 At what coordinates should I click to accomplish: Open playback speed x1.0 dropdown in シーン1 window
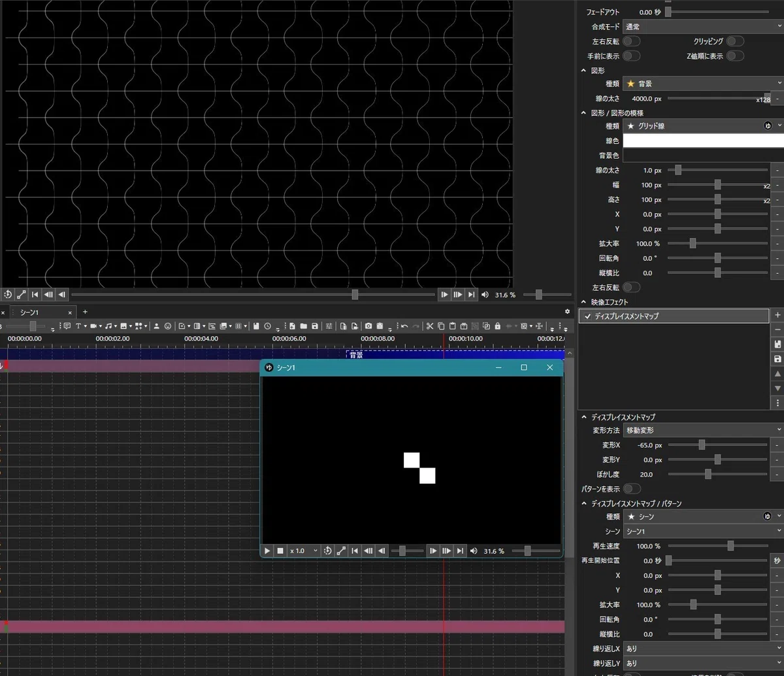[304, 551]
